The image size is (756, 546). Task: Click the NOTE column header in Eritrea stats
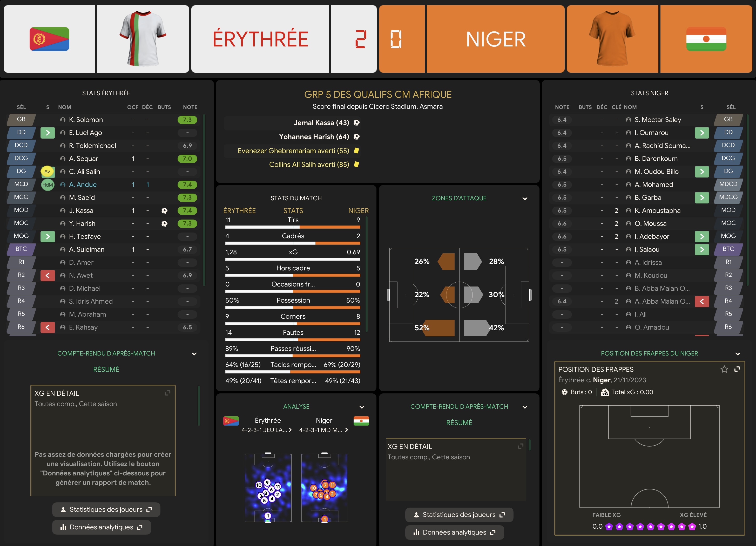190,107
